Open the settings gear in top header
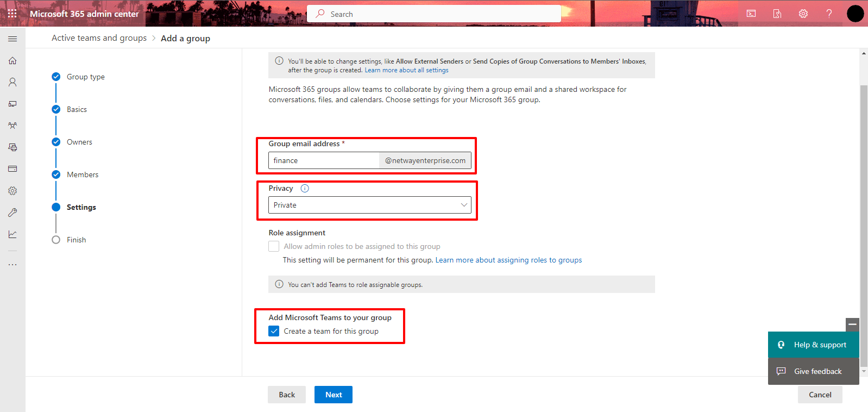 [x=803, y=14]
